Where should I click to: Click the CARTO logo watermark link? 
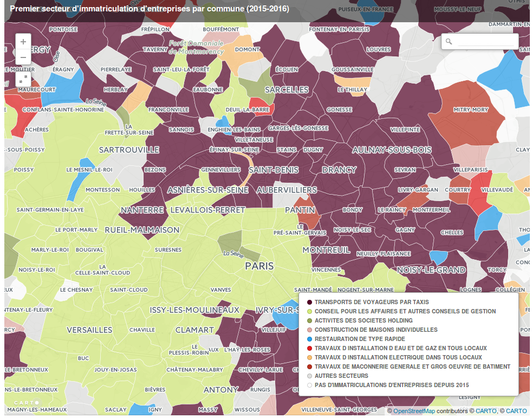tap(27, 403)
